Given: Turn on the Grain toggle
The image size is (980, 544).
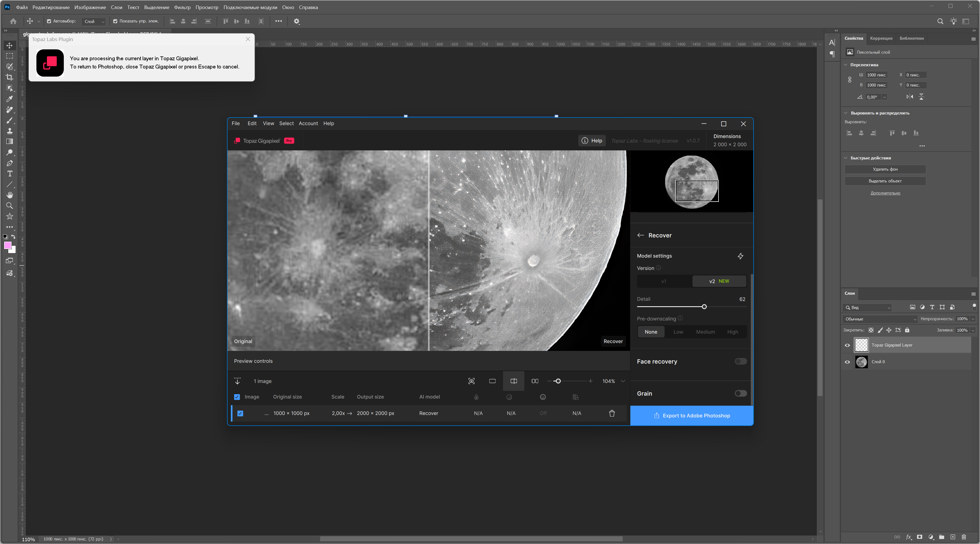Looking at the screenshot, I should [740, 393].
